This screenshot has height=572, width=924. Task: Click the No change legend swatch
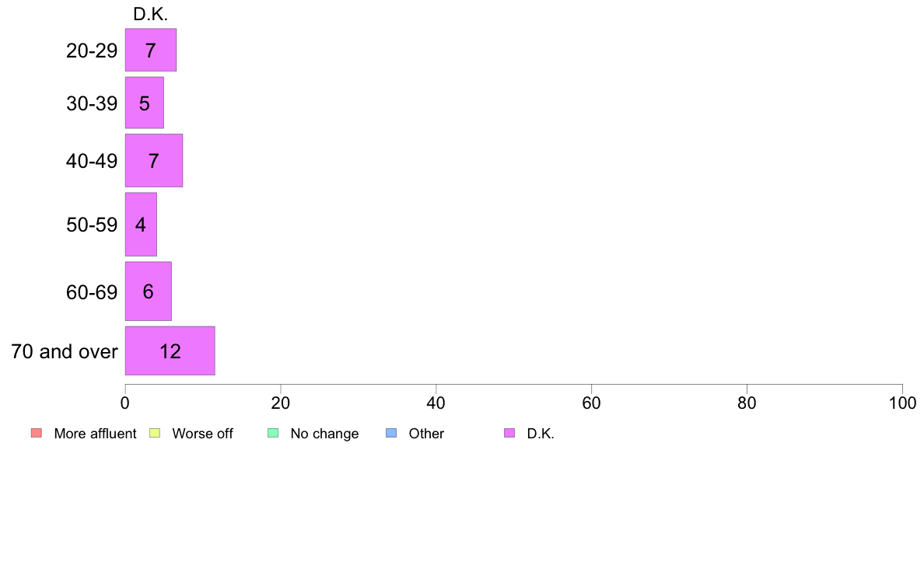coord(273,433)
